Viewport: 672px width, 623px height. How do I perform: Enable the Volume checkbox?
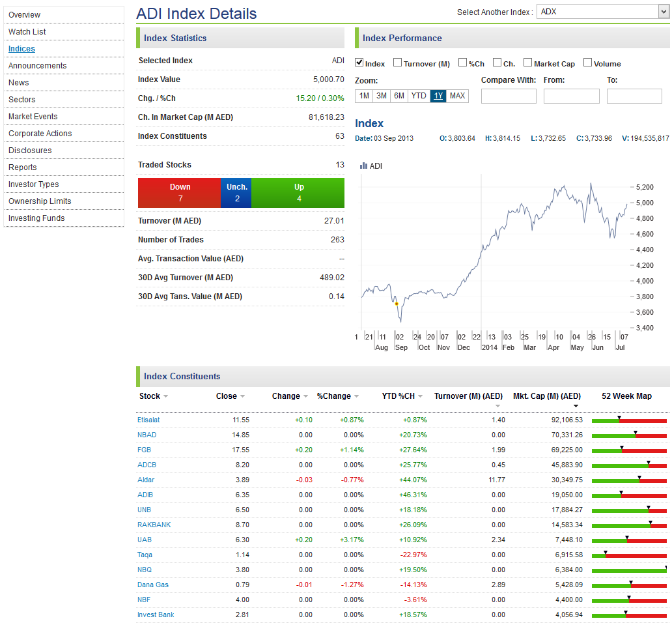tap(587, 63)
